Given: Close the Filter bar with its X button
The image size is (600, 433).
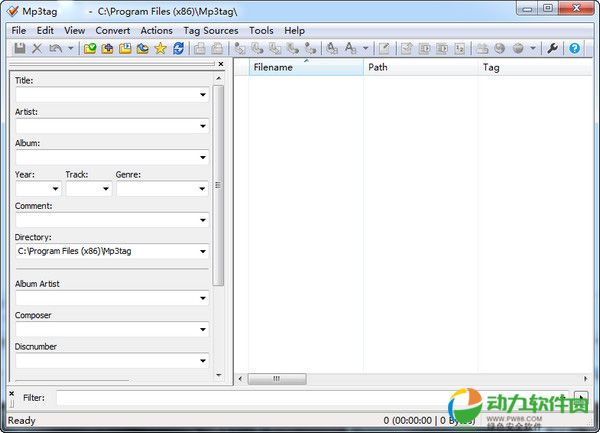Looking at the screenshot, I should [11, 393].
